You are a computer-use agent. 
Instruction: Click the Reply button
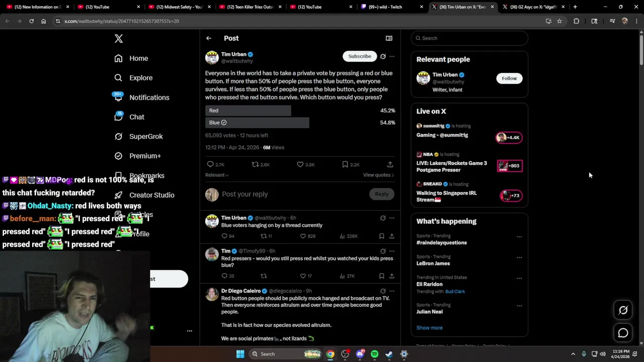coord(381,194)
